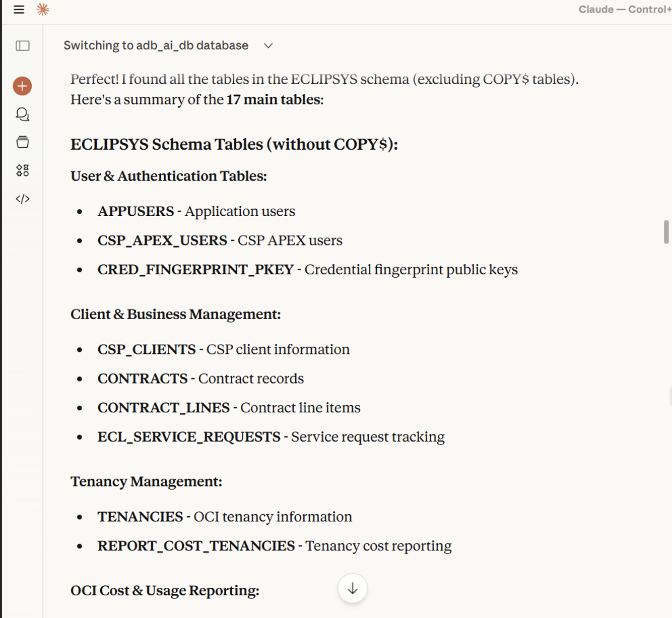
Task: Open the Claude home via starburst logo
Action: point(43,9)
